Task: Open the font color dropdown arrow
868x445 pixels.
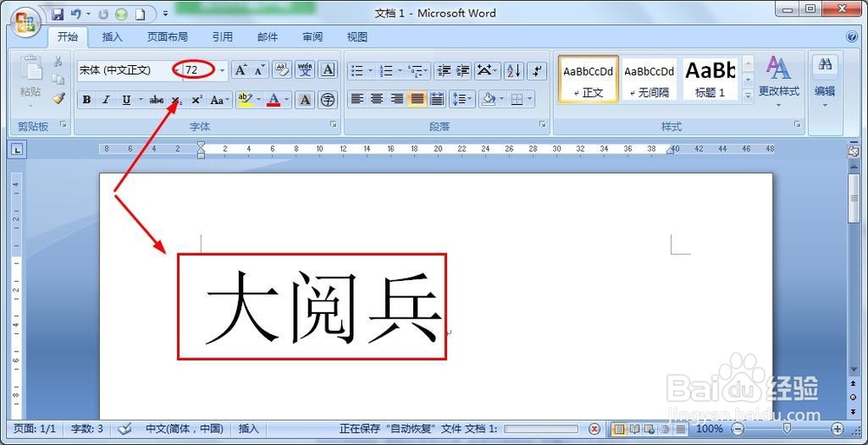Action: coord(286,100)
